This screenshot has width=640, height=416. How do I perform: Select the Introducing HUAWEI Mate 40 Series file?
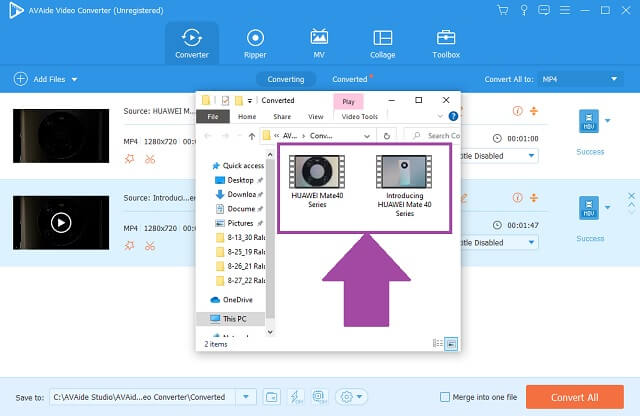point(404,186)
